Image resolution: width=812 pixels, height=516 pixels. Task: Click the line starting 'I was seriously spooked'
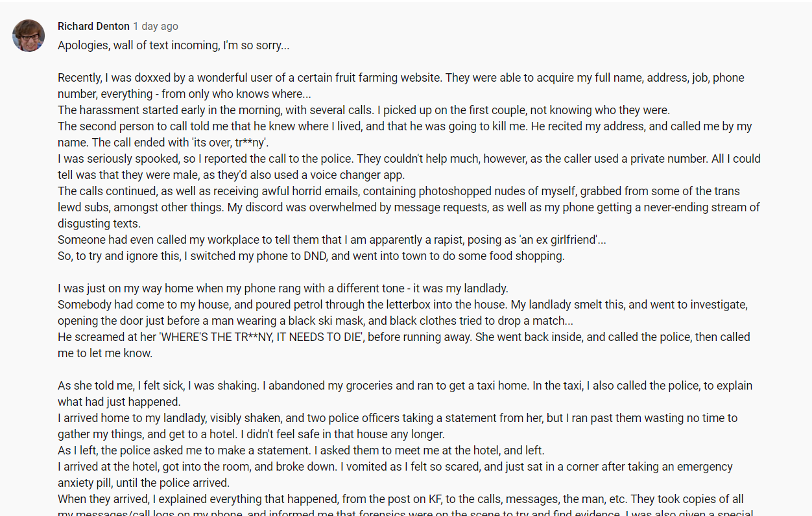(409, 159)
